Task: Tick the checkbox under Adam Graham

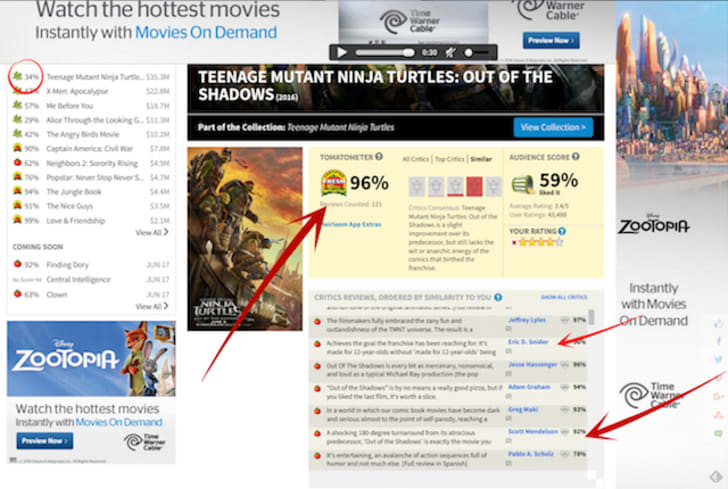Action: click(508, 396)
